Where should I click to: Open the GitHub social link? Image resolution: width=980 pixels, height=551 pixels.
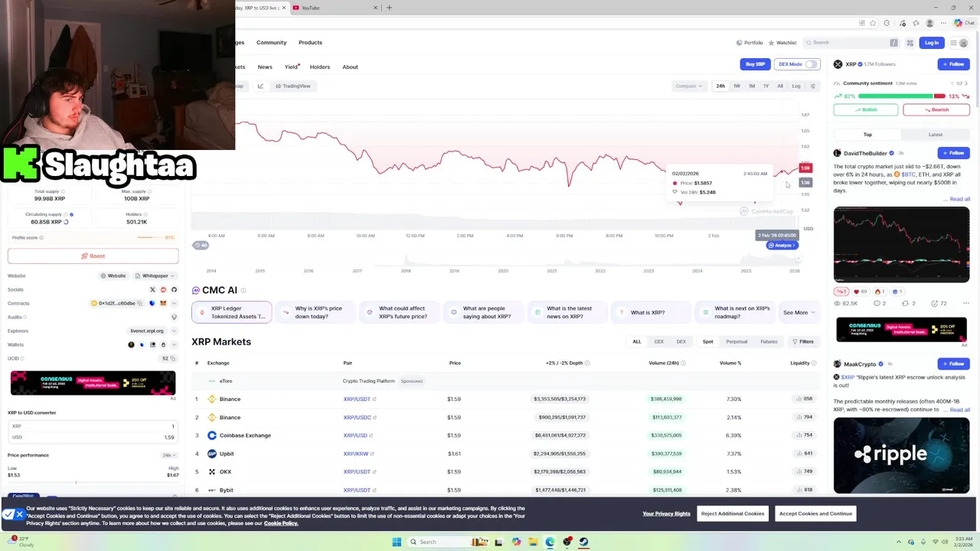pyautogui.click(x=174, y=289)
